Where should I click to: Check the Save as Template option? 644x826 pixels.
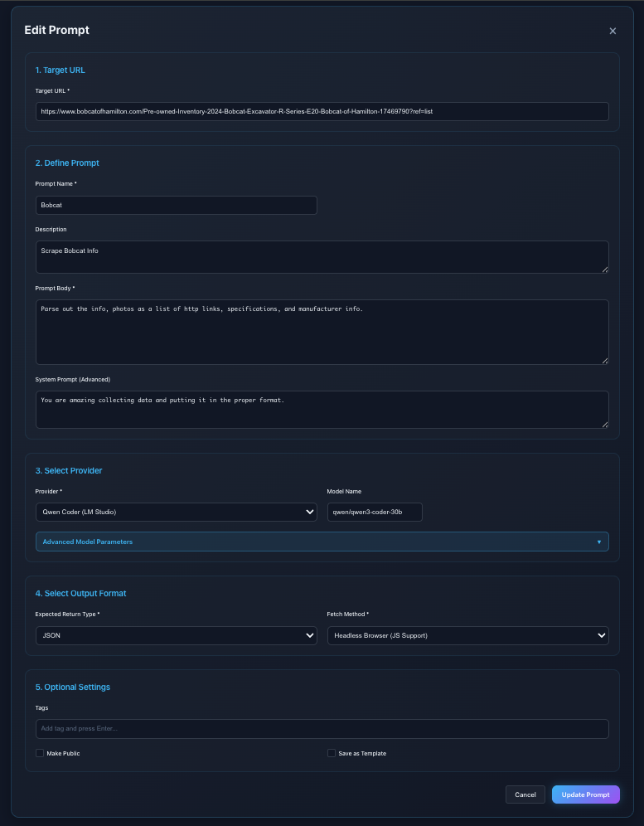coord(332,753)
